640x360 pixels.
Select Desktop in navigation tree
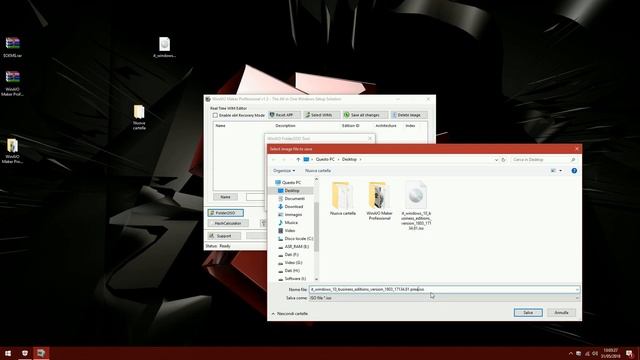tap(289, 191)
